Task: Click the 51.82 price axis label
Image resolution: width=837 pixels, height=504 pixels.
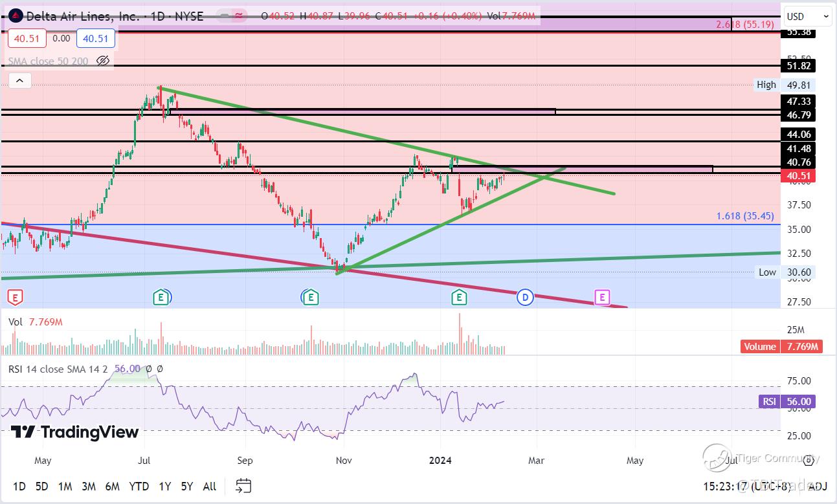Action: tap(797, 66)
